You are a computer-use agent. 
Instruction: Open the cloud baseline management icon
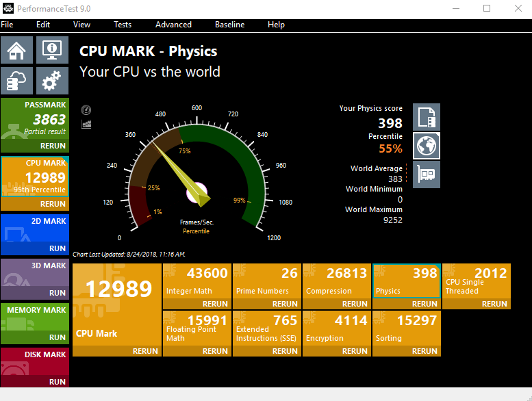pyautogui.click(x=16, y=81)
